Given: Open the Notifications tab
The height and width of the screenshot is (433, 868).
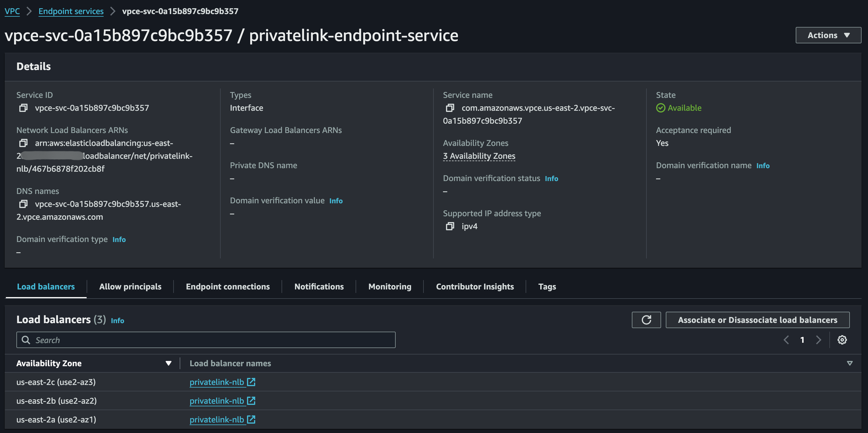Looking at the screenshot, I should point(319,287).
